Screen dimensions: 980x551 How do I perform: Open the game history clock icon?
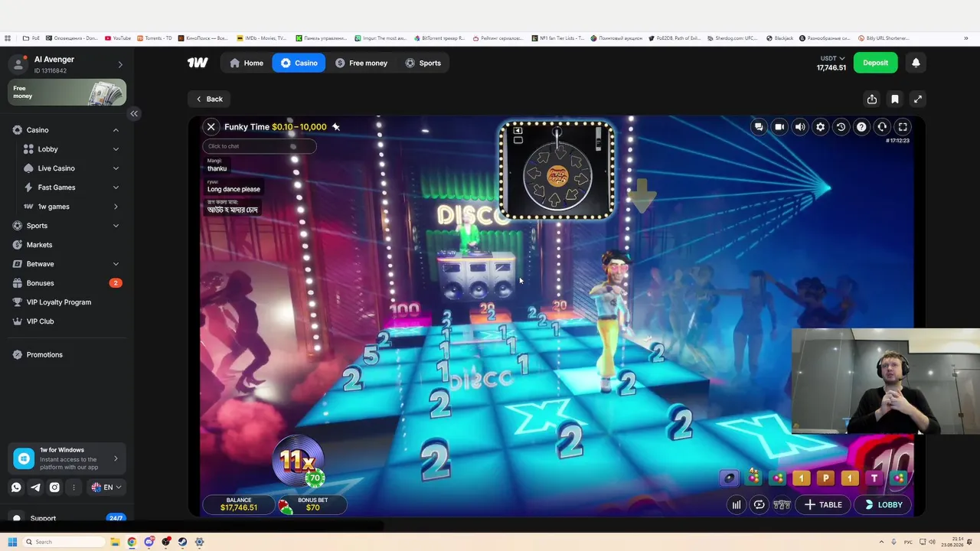coord(841,127)
